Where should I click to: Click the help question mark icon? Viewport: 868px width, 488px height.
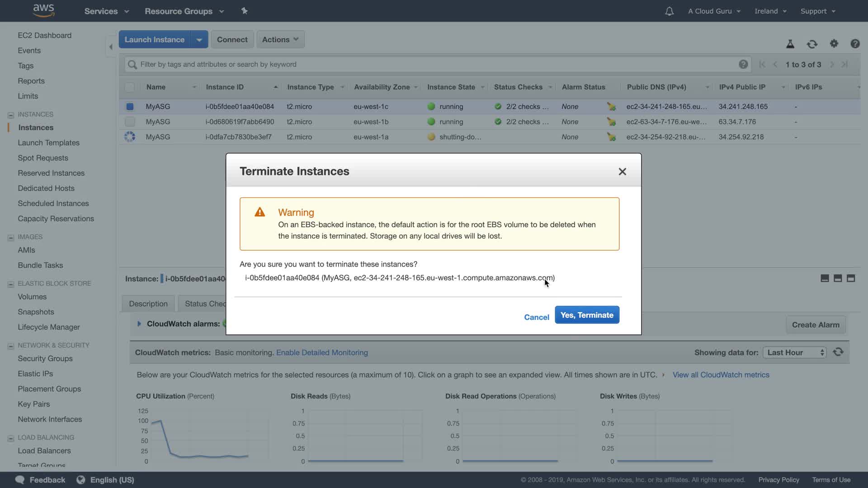[x=855, y=44]
